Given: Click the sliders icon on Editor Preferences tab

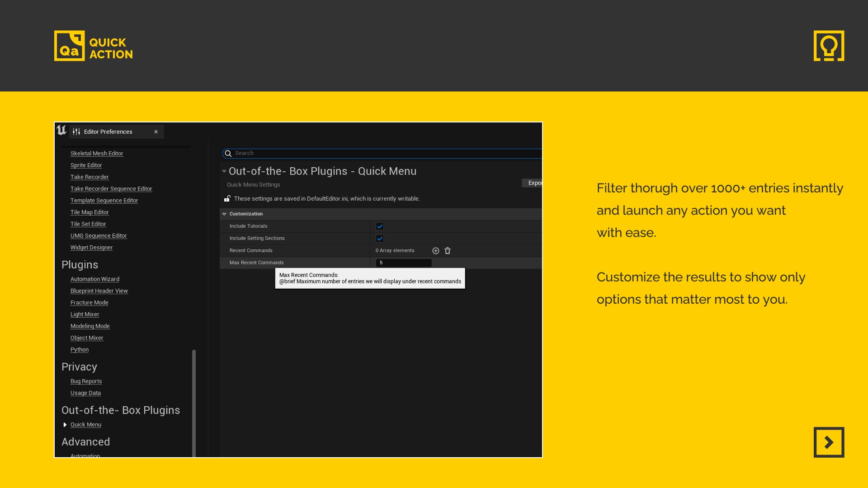Looking at the screenshot, I should tap(76, 131).
